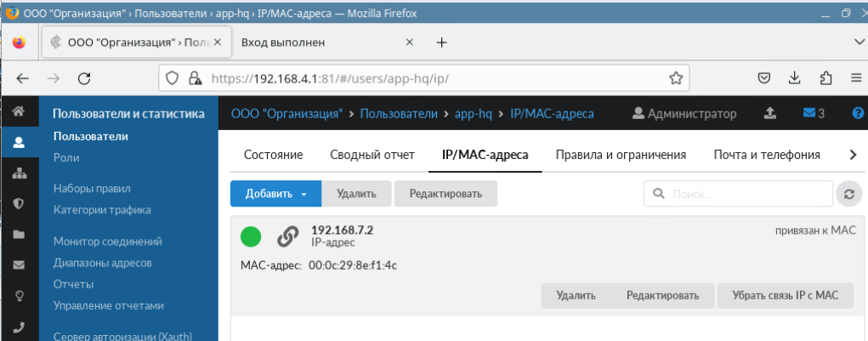Click the site security lock icon
Image resolution: width=868 pixels, height=341 pixels.
pos(194,78)
